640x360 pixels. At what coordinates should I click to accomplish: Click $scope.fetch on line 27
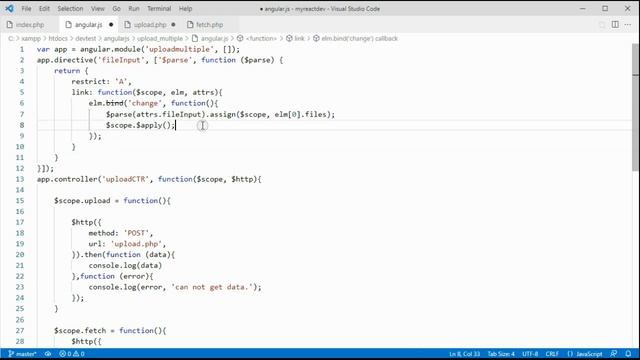tap(80, 331)
